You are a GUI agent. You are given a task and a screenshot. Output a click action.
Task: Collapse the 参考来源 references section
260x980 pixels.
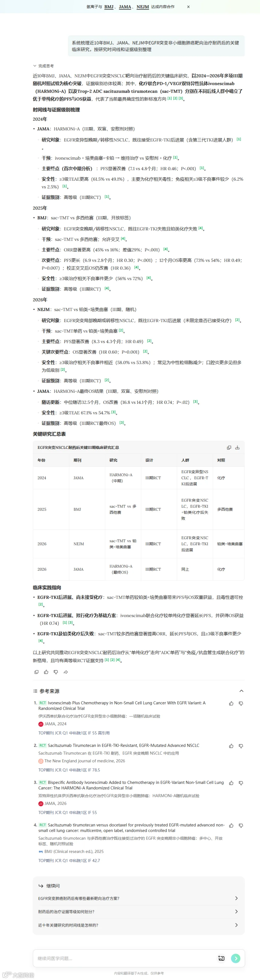coord(241,691)
